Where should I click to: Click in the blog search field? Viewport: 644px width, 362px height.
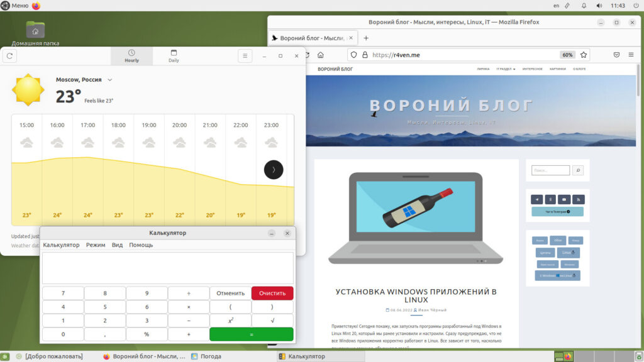(x=550, y=170)
